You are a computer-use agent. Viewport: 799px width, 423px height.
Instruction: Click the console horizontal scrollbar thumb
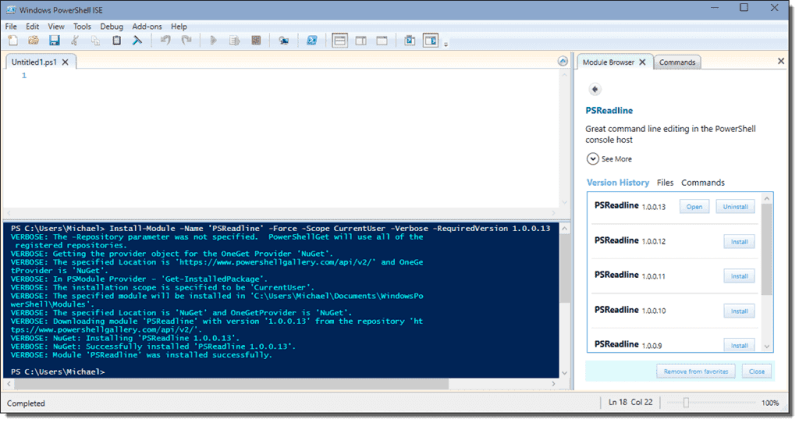(230, 383)
